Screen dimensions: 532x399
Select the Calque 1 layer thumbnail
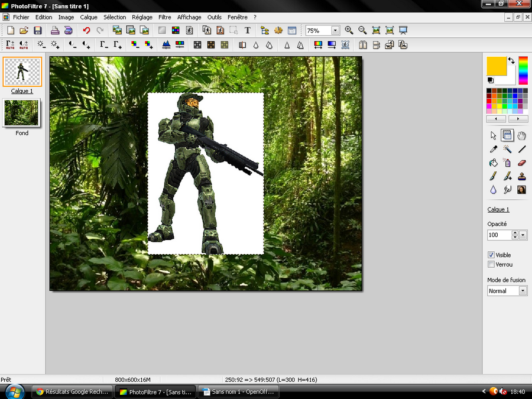(22, 72)
